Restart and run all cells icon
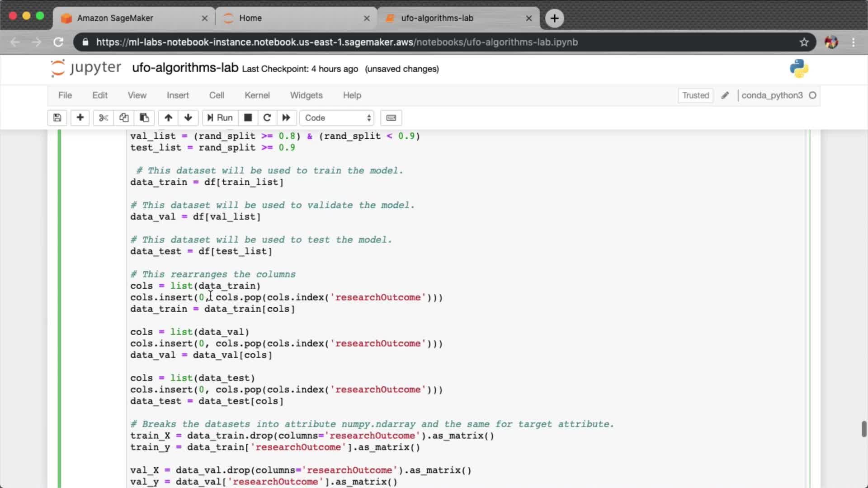 286,118
